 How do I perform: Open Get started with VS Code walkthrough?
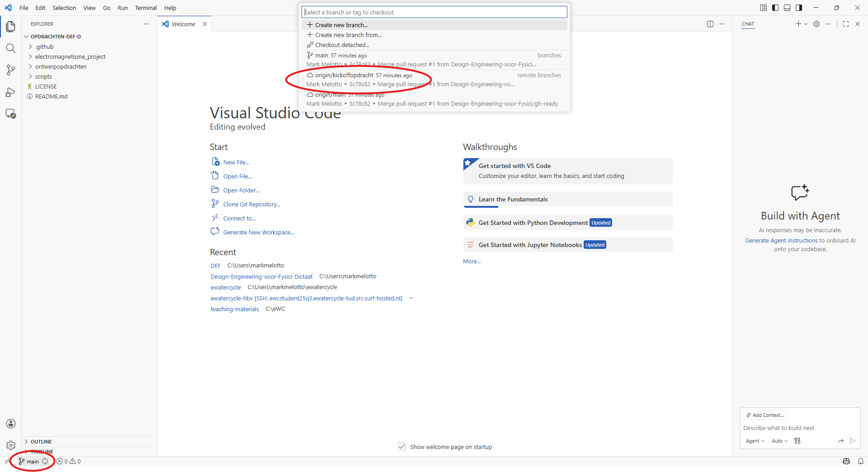coord(568,171)
